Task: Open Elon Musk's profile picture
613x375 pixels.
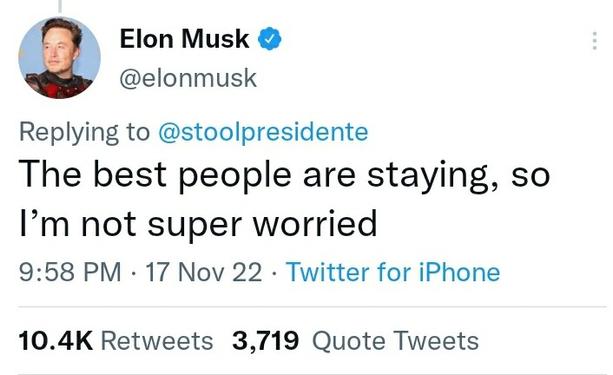Action: tap(59, 58)
